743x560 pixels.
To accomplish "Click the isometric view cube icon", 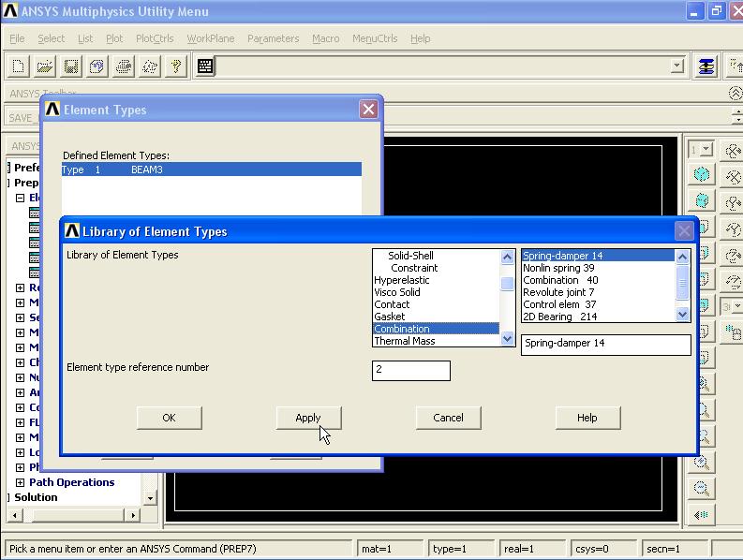I will tap(701, 174).
